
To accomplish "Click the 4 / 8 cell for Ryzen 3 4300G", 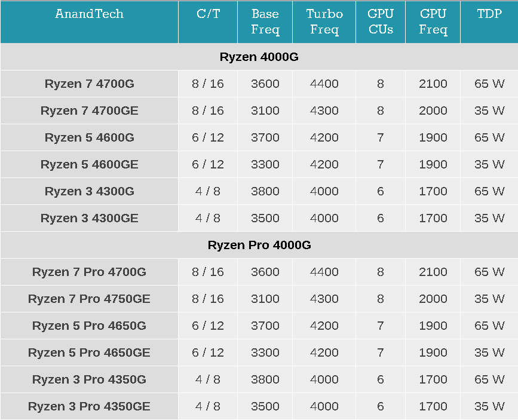I will click(208, 191).
